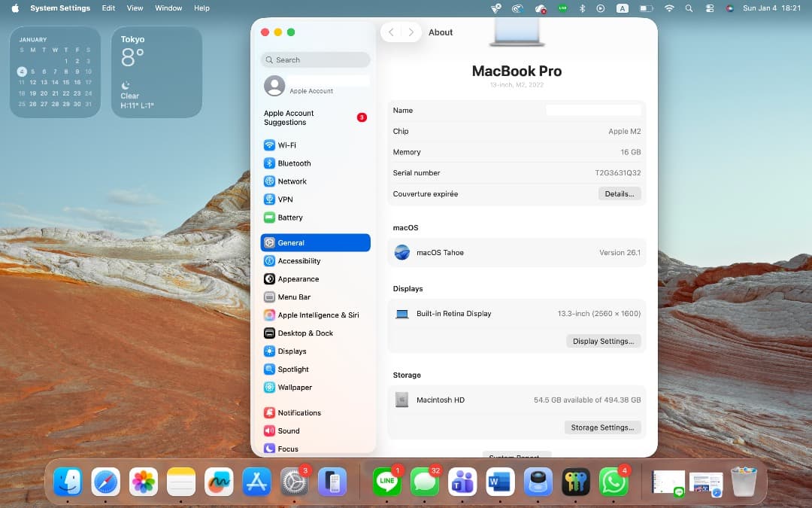Open Wallpaper settings
This screenshot has height=508, width=812.
(294, 388)
